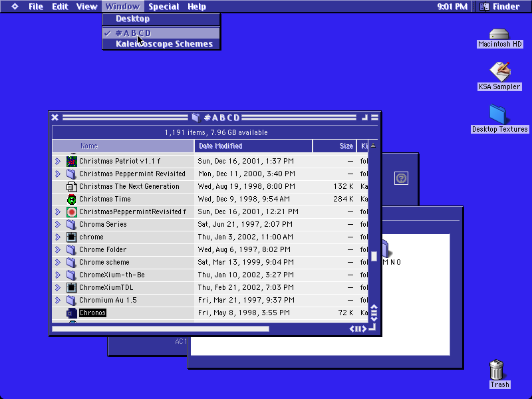
Task: Click the ChristmasPeppermintRevisited f red icon
Action: (x=71, y=211)
